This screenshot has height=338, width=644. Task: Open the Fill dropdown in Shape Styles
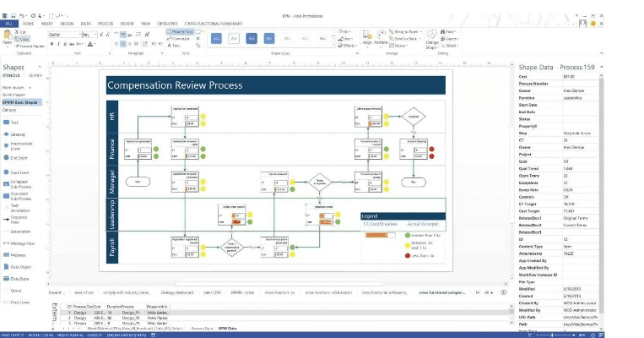(346, 32)
